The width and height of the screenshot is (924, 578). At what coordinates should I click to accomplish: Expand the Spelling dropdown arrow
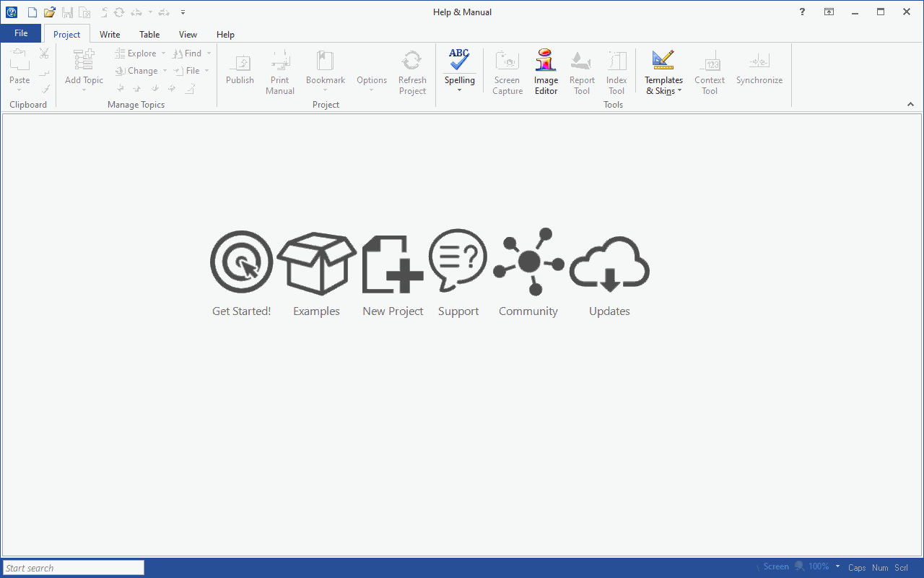[459, 90]
